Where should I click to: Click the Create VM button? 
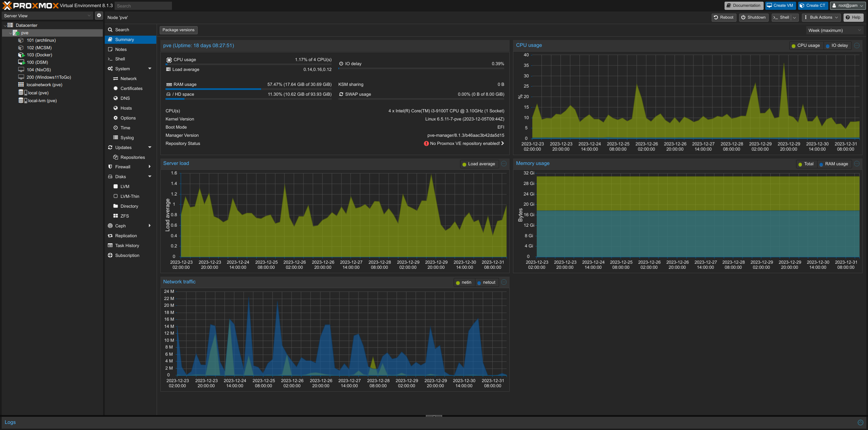780,5
